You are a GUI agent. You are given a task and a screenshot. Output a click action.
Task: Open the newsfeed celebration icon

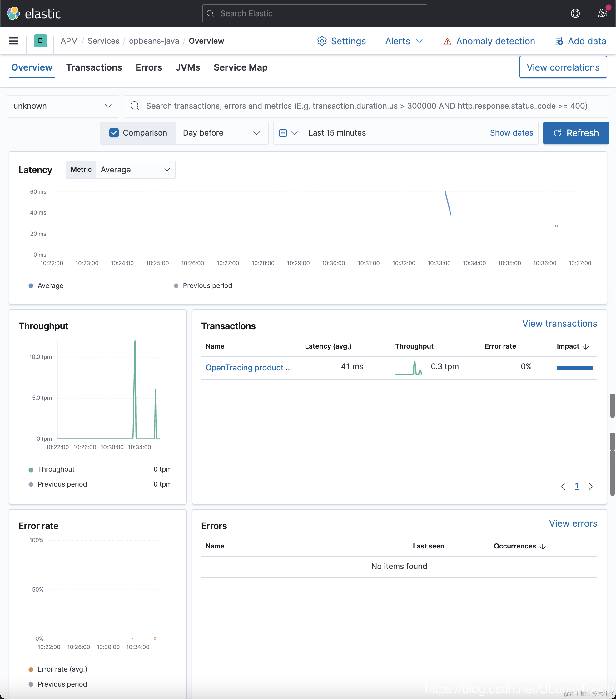602,14
